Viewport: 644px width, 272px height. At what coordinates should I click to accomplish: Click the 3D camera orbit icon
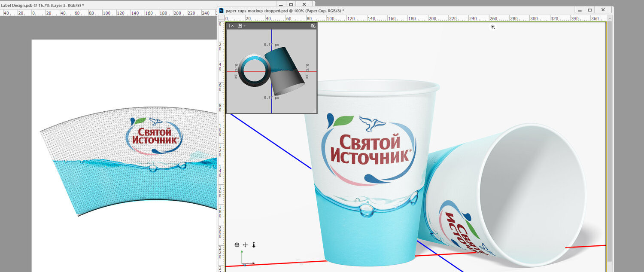point(237,245)
